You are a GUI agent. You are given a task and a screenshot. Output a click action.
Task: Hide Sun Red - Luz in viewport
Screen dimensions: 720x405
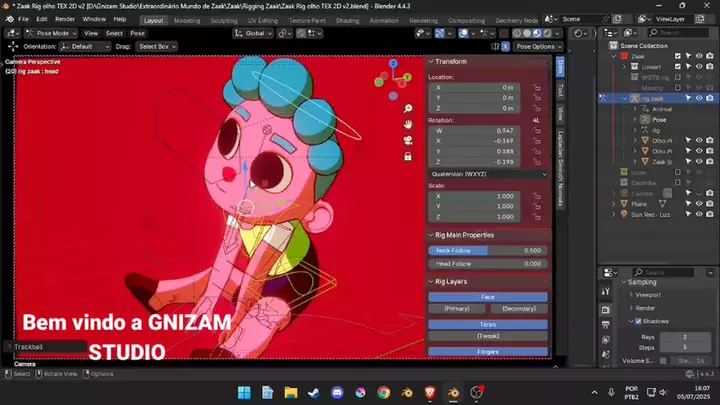(699, 214)
